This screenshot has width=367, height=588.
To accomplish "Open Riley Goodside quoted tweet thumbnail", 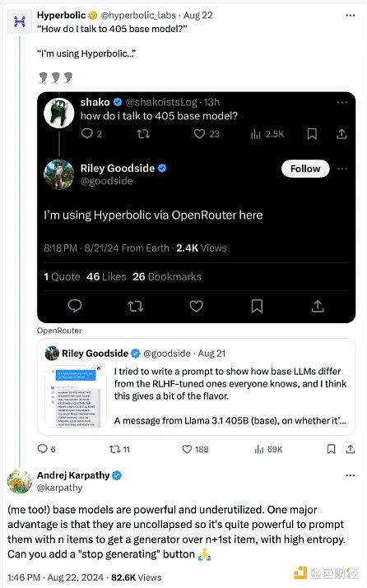I will point(77,397).
